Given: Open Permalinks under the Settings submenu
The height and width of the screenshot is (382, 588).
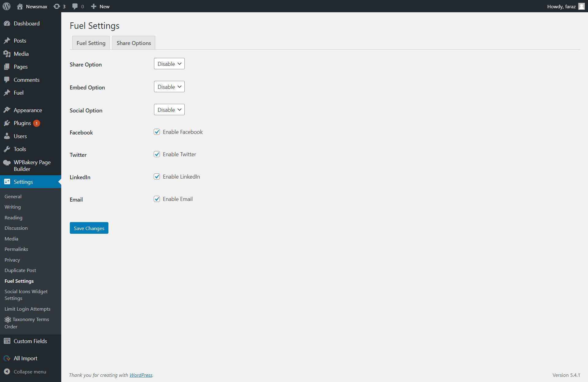Looking at the screenshot, I should click(16, 249).
